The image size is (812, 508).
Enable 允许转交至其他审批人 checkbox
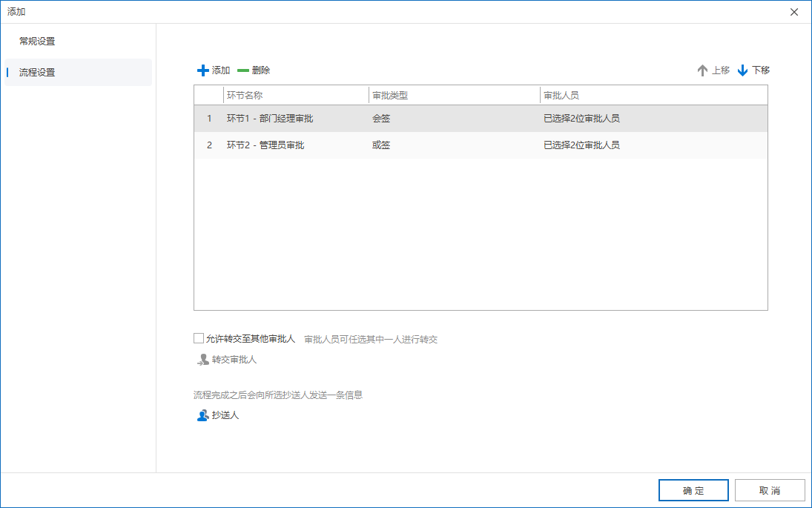point(199,338)
